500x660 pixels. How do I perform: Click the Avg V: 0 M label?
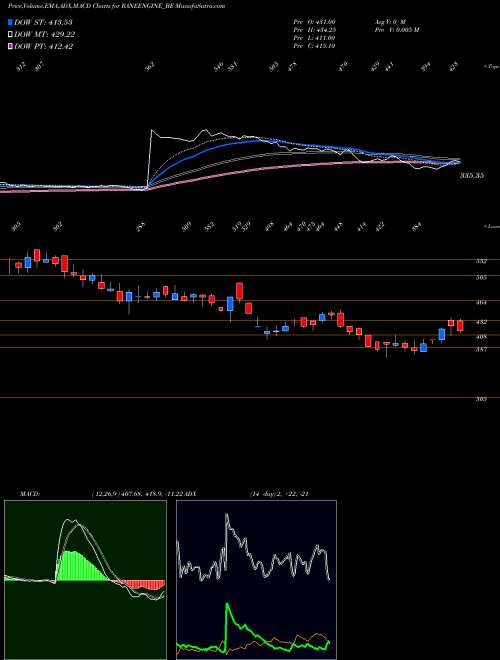click(x=389, y=21)
